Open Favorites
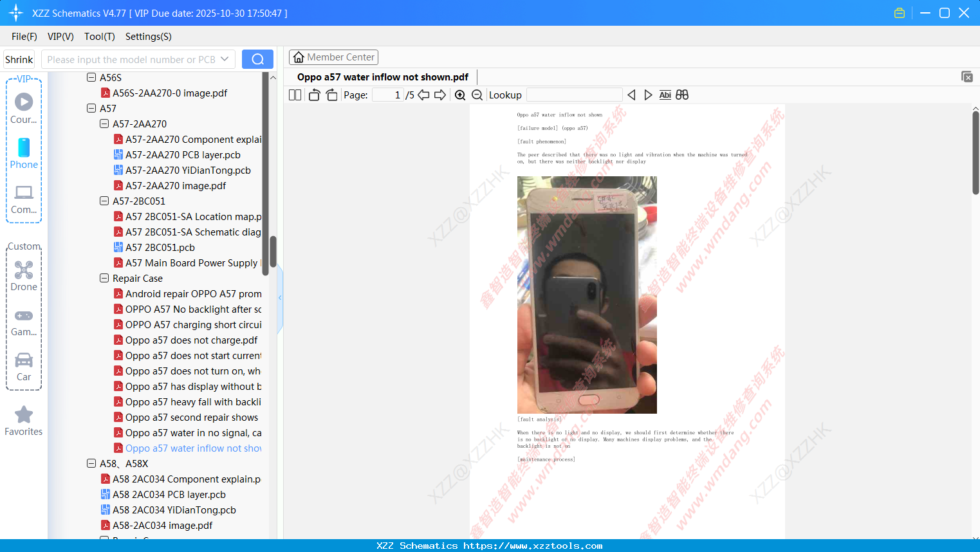Screen dimensions: 980x552 pyautogui.click(x=24, y=421)
